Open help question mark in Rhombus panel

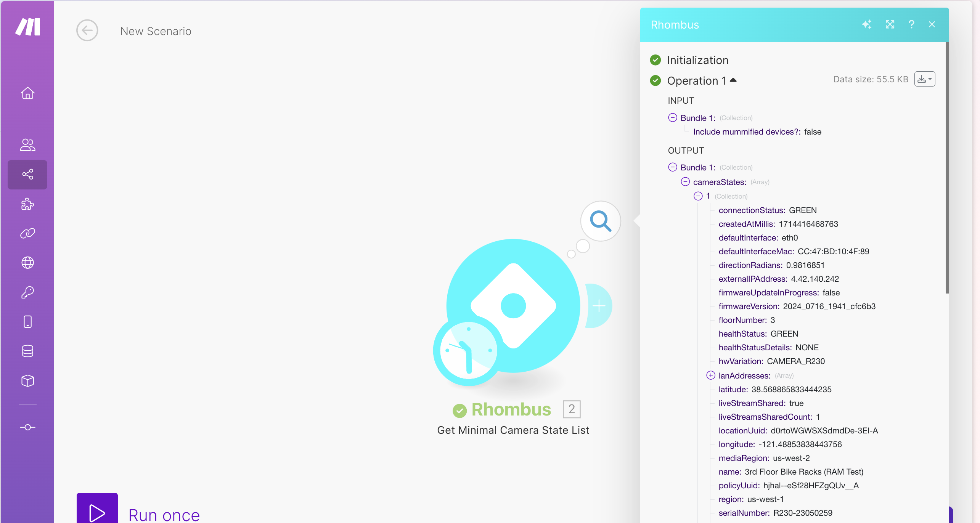(911, 24)
